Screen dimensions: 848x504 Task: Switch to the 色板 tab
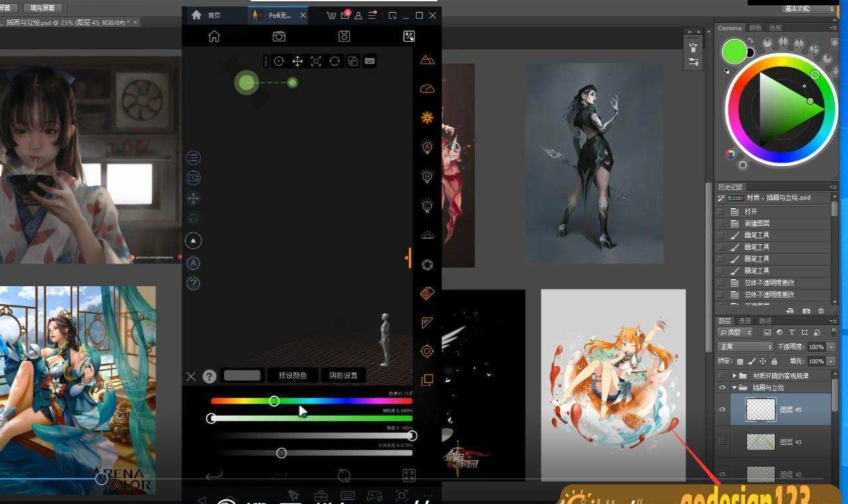pos(776,28)
